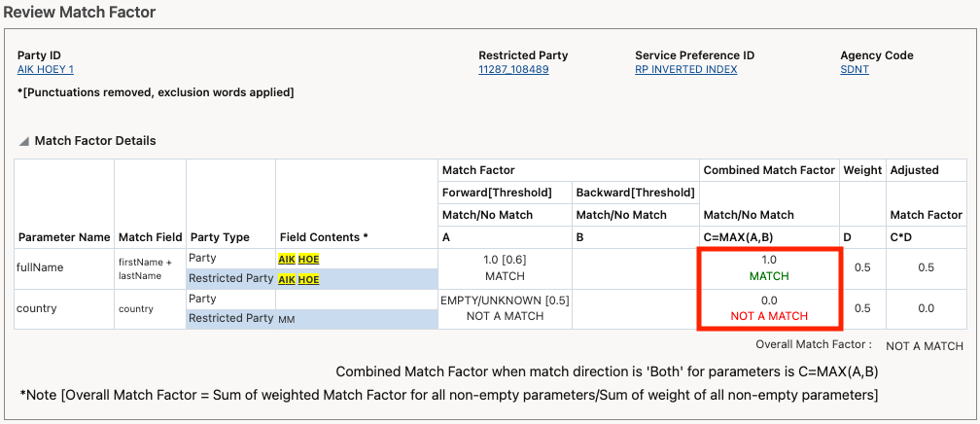
Task: Select the Party Type column header
Action: pyautogui.click(x=220, y=236)
